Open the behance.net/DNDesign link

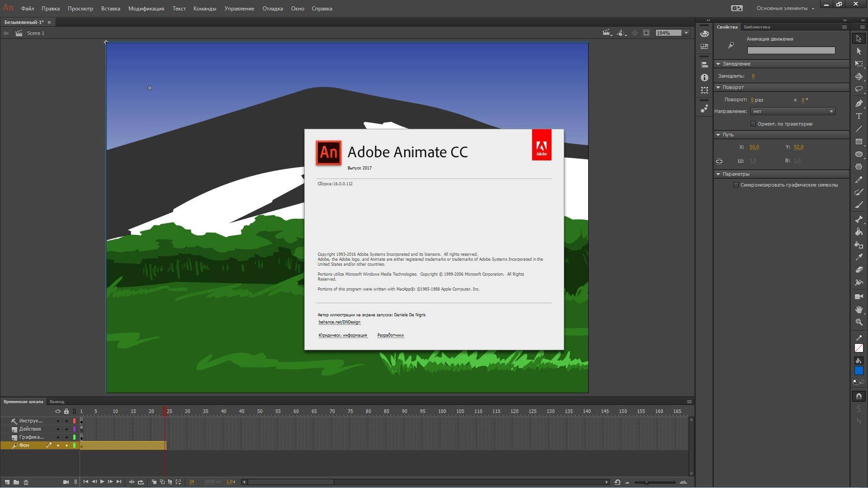tap(340, 322)
